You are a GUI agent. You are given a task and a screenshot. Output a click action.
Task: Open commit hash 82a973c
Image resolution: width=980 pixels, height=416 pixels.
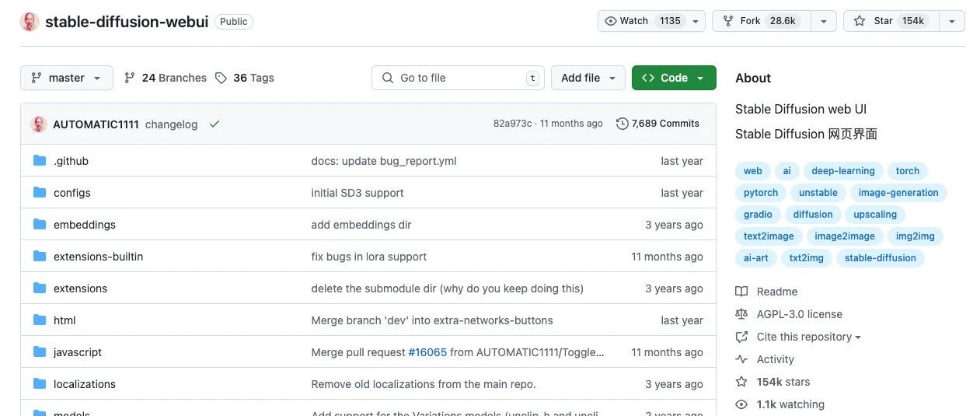tap(513, 124)
